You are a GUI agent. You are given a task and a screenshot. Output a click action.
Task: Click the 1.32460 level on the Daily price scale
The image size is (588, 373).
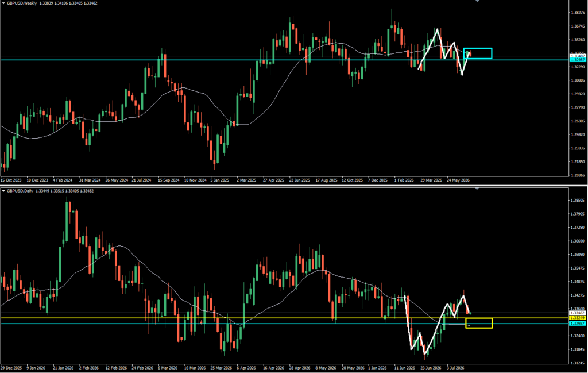578,336
